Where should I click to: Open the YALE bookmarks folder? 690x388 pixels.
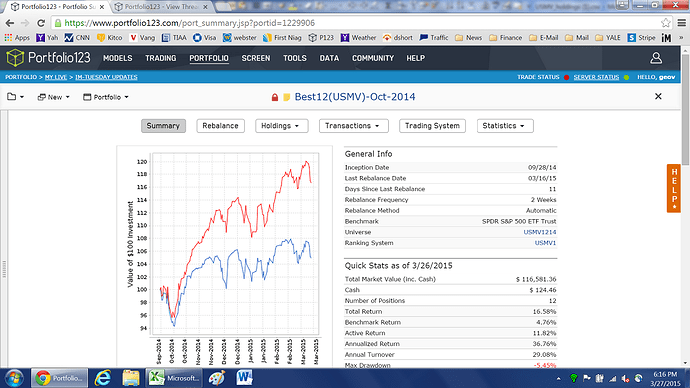(607, 38)
